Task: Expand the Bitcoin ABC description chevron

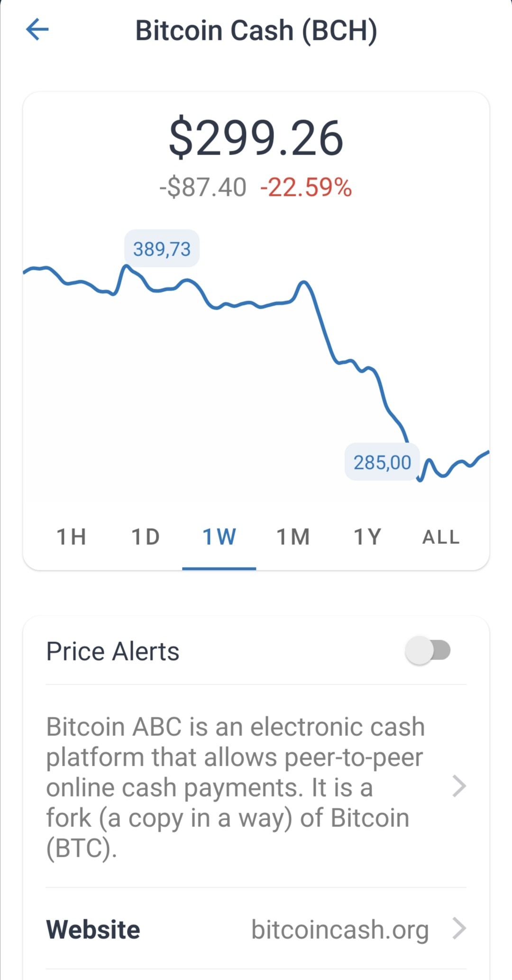Action: click(x=459, y=786)
